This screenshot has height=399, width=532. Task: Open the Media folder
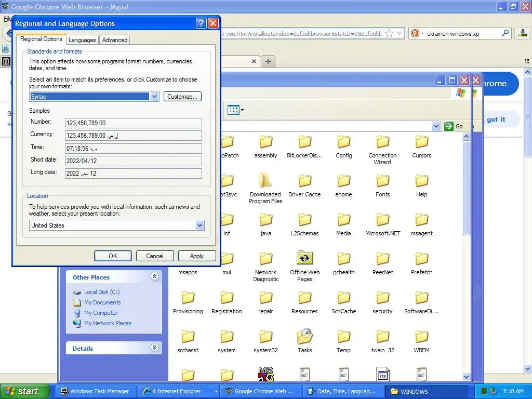click(x=344, y=224)
